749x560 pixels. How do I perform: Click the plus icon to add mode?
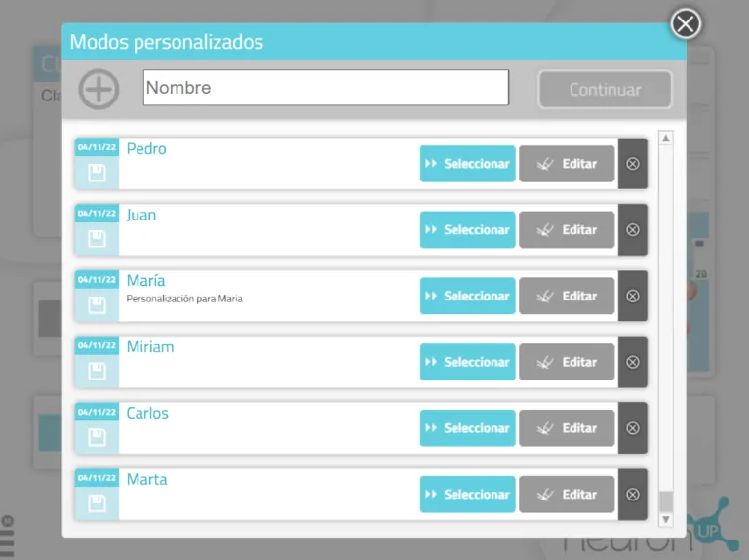[x=99, y=89]
